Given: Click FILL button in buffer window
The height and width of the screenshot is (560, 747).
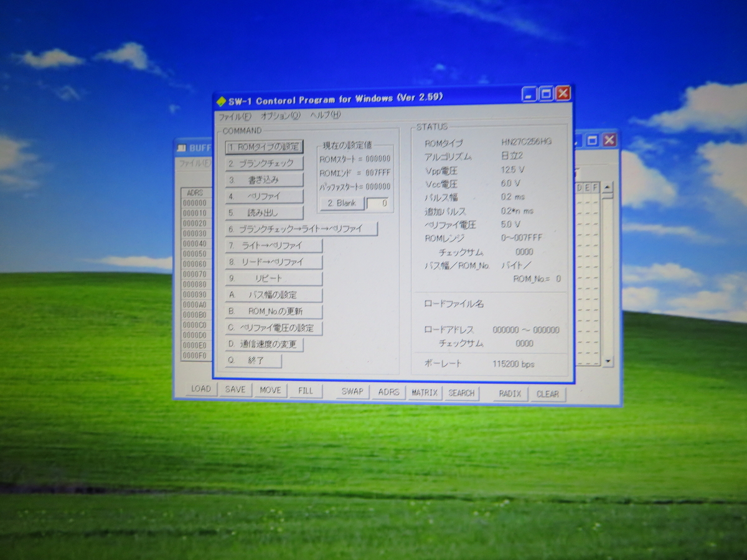Looking at the screenshot, I should (306, 391).
